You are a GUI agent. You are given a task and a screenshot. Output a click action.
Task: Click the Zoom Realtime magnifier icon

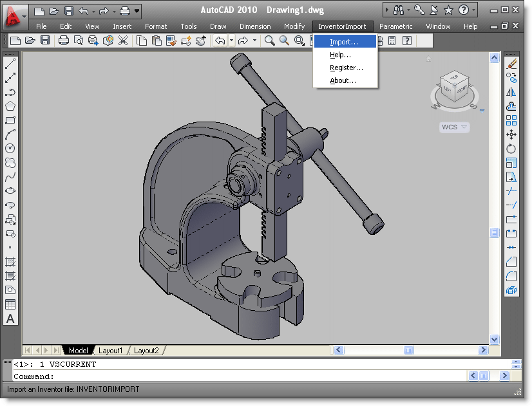pos(270,41)
